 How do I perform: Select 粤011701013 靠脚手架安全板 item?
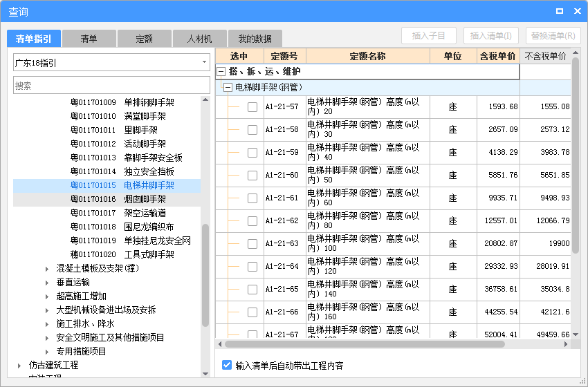[x=127, y=158]
